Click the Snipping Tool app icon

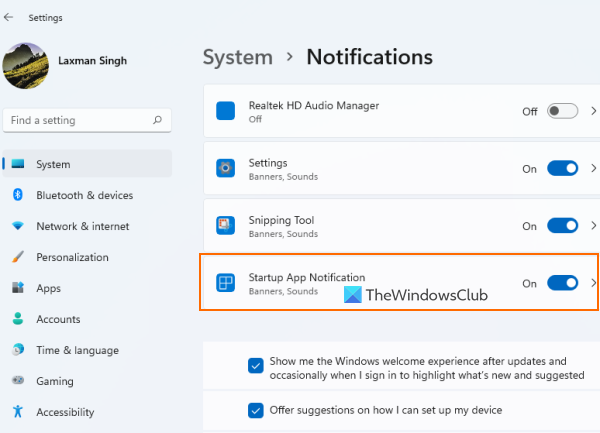226,226
